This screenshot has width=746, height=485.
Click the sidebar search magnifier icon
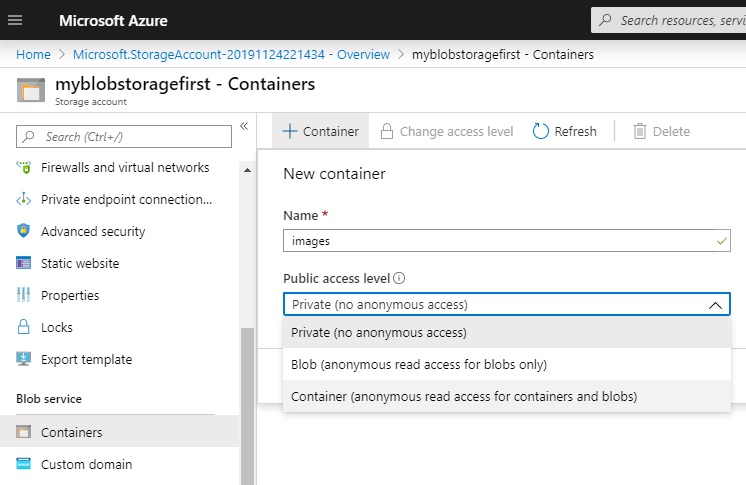29,137
